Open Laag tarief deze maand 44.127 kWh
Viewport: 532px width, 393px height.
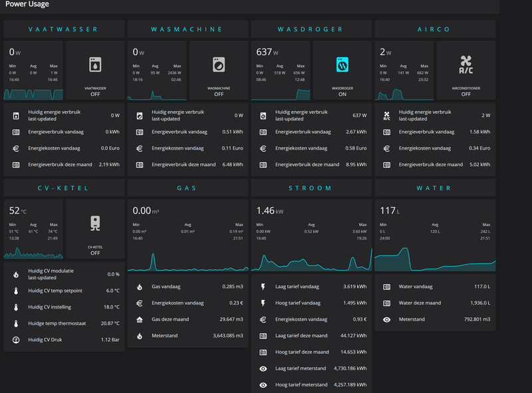tap(311, 336)
